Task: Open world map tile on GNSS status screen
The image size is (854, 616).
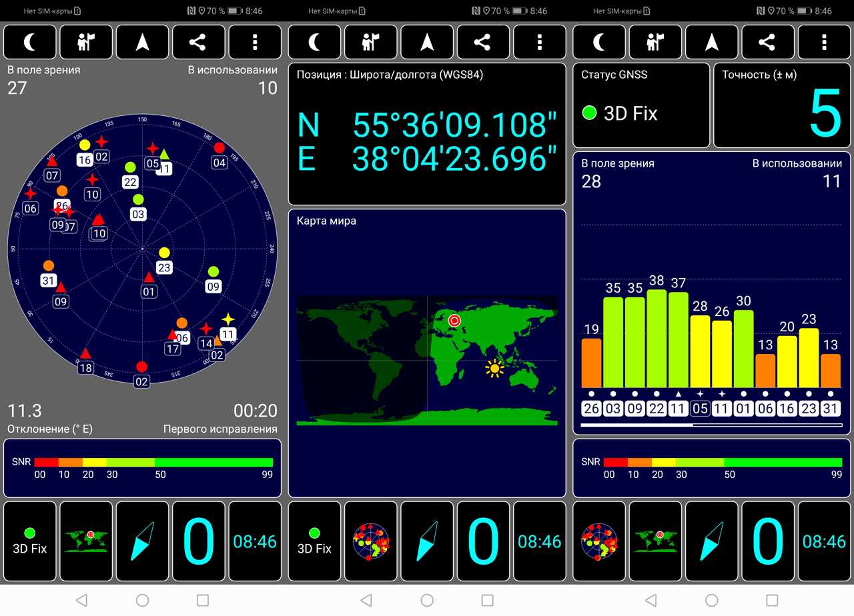Action: 656,541
